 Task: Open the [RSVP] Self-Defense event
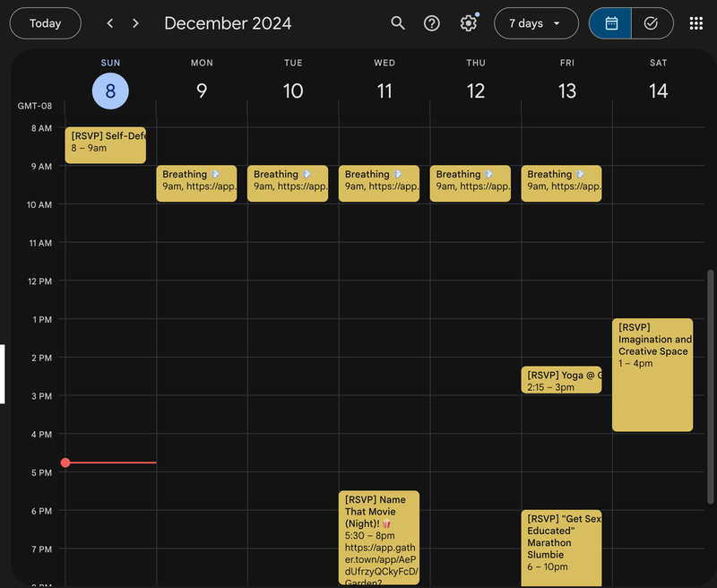point(105,143)
